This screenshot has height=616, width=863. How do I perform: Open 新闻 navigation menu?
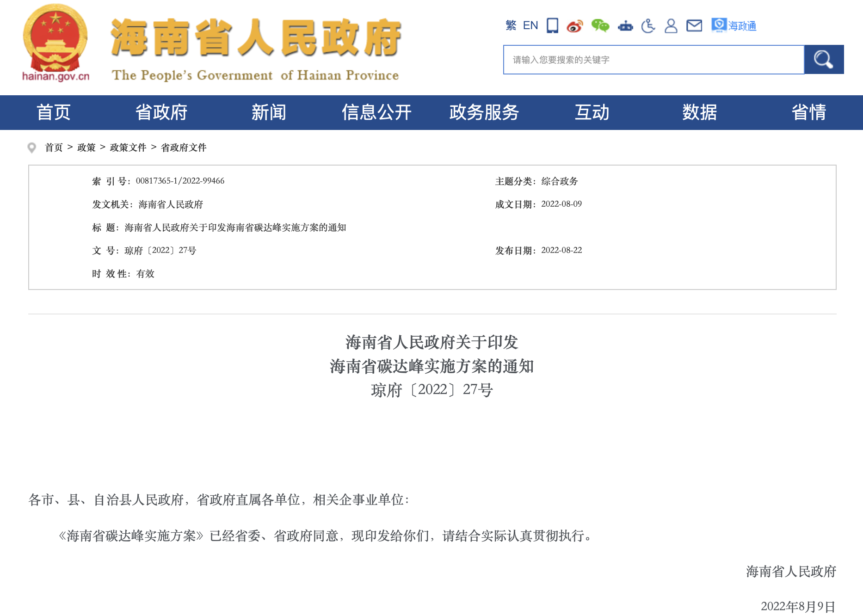(x=269, y=112)
